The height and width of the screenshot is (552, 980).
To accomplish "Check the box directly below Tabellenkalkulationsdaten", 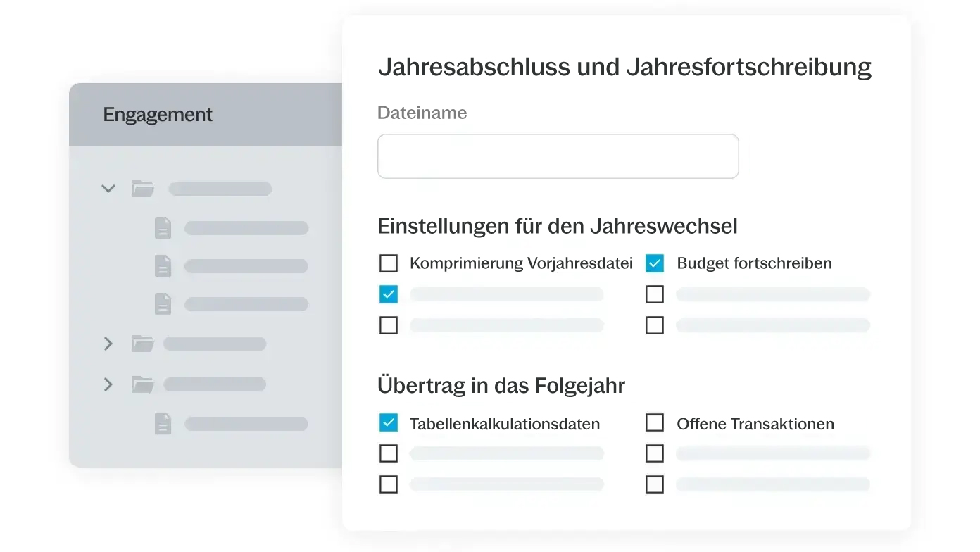I will (389, 453).
